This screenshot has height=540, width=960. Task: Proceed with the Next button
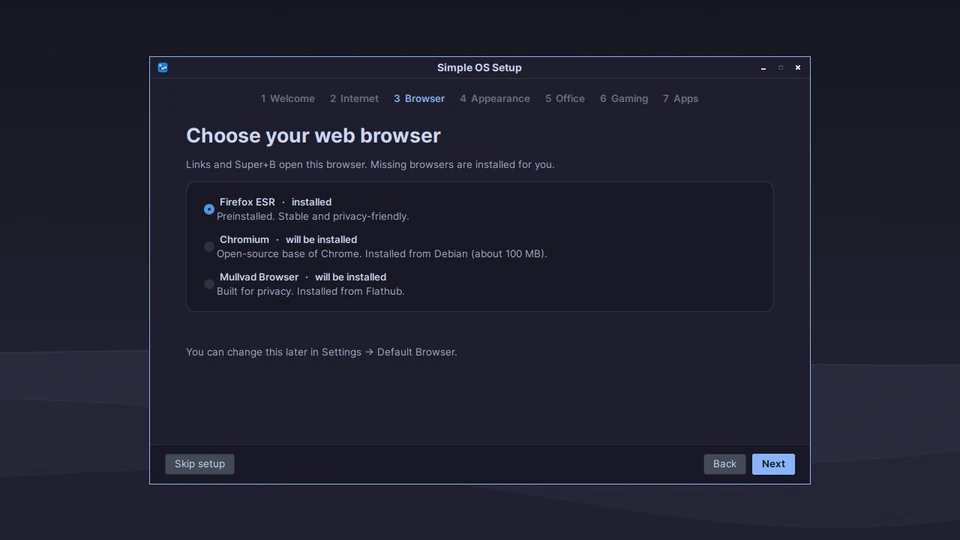click(773, 464)
